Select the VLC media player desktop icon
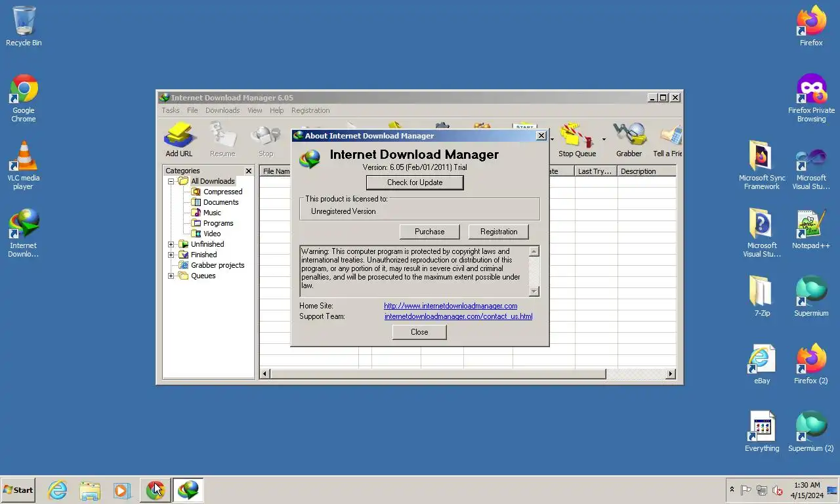 pyautogui.click(x=24, y=165)
